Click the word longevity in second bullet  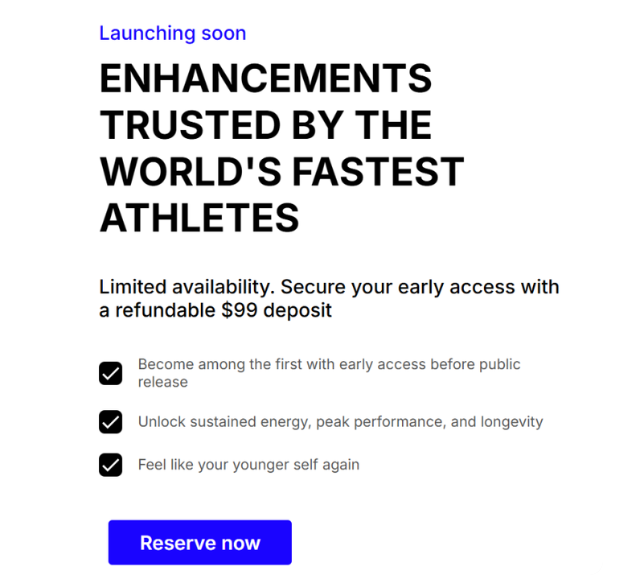tap(512, 422)
